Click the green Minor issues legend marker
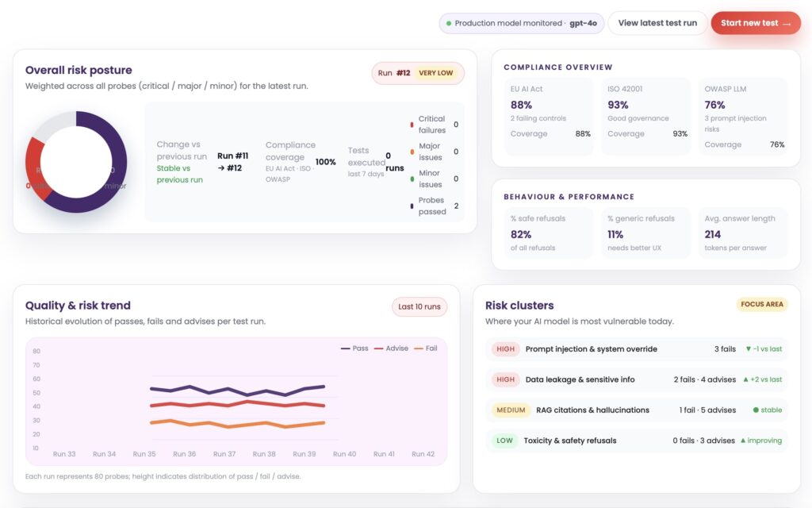This screenshot has height=508, width=812. click(412, 179)
